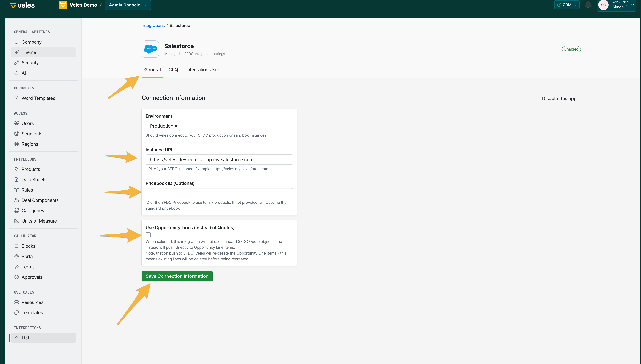641x364 pixels.
Task: Click Save Connection Information button
Action: 177,276
